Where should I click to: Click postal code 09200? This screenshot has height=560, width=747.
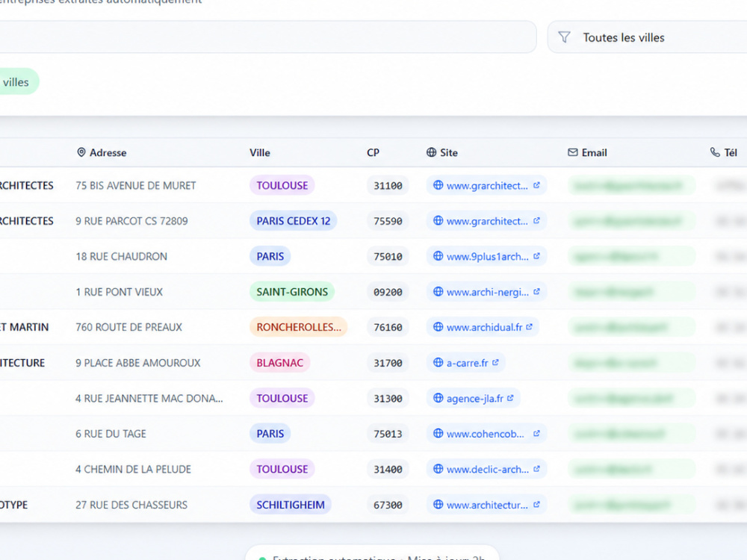[388, 292]
